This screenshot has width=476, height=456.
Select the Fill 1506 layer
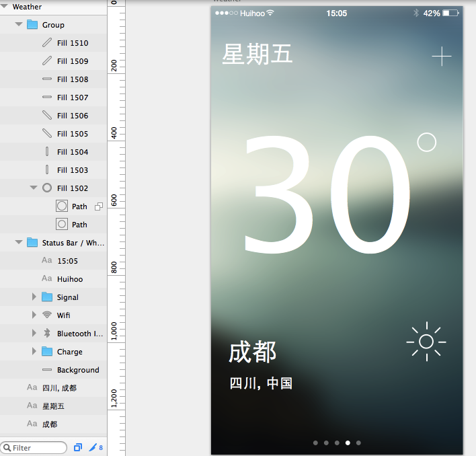click(72, 116)
